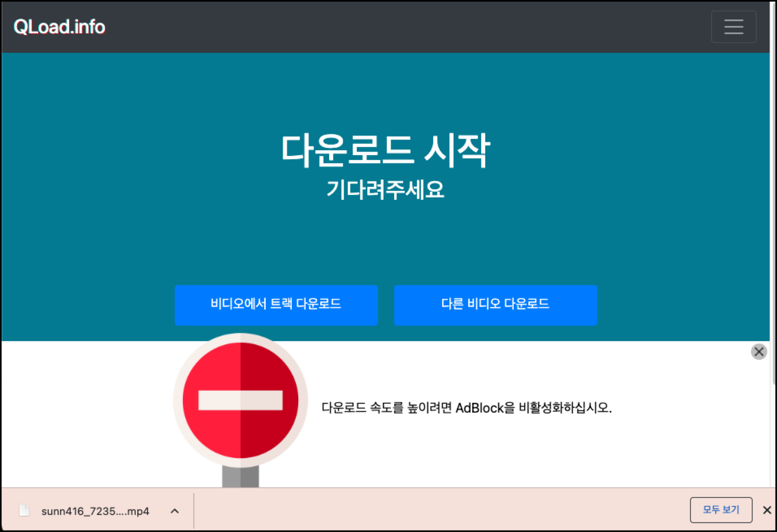Open the downloaded sunn416_7235 mp4 file
The width and height of the screenshot is (777, 532).
[x=94, y=511]
